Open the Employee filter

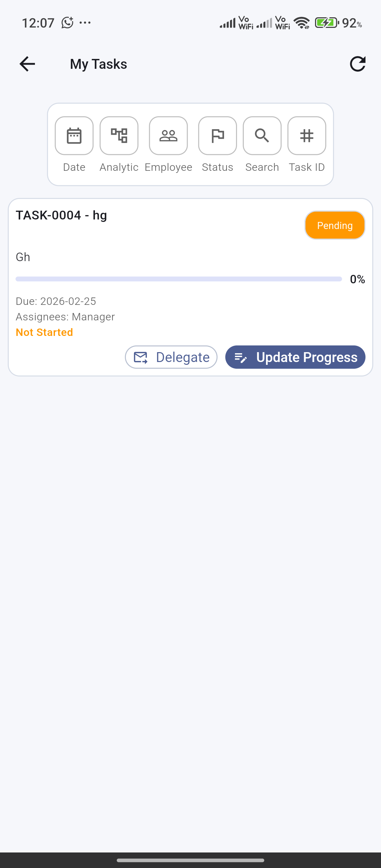coord(168,136)
